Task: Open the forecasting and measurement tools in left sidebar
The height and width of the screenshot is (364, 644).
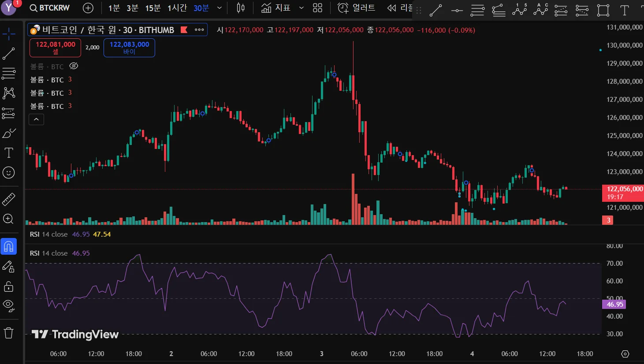Action: [9, 113]
